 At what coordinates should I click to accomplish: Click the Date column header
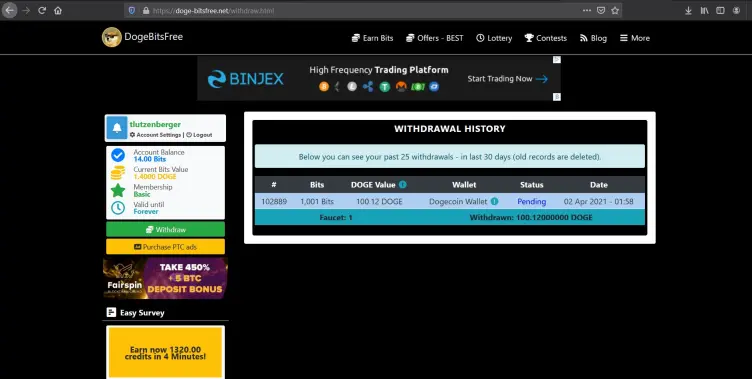tap(599, 185)
